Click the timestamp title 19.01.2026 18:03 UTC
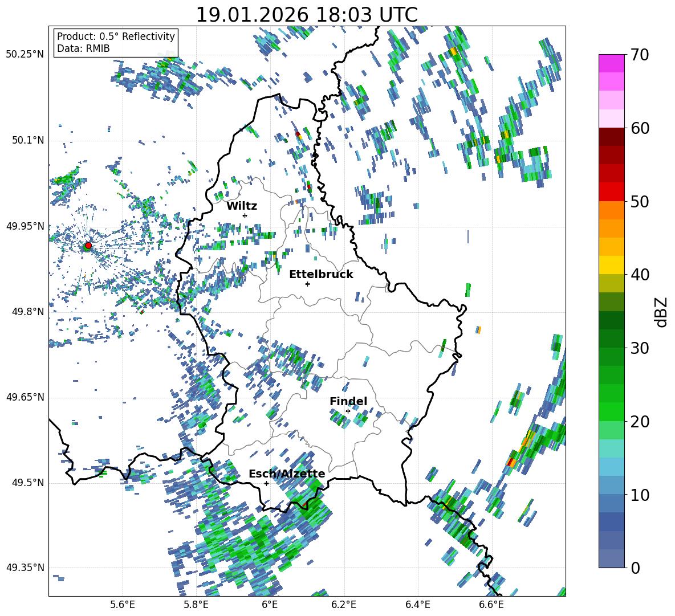This screenshot has height=616, width=675. pyautogui.click(x=307, y=15)
